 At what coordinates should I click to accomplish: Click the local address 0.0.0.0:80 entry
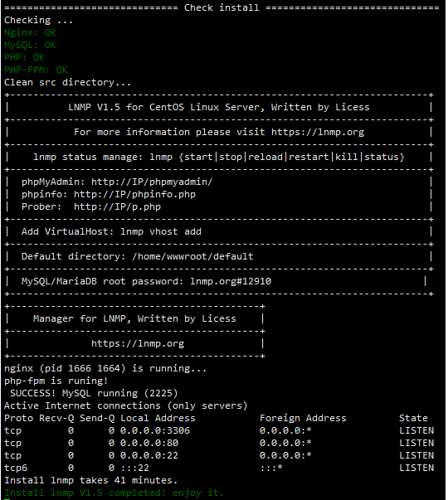(x=149, y=443)
